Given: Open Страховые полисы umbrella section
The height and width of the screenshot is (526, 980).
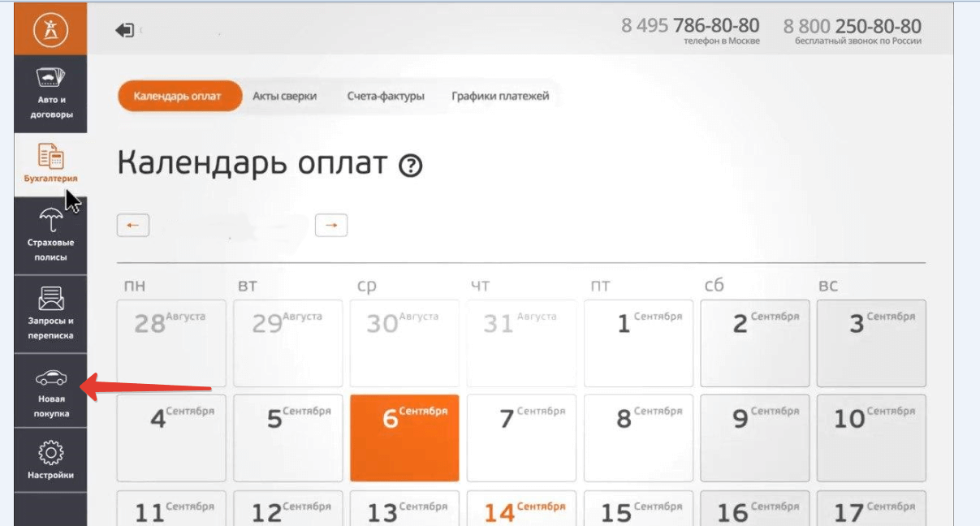Looking at the screenshot, I should (50, 235).
